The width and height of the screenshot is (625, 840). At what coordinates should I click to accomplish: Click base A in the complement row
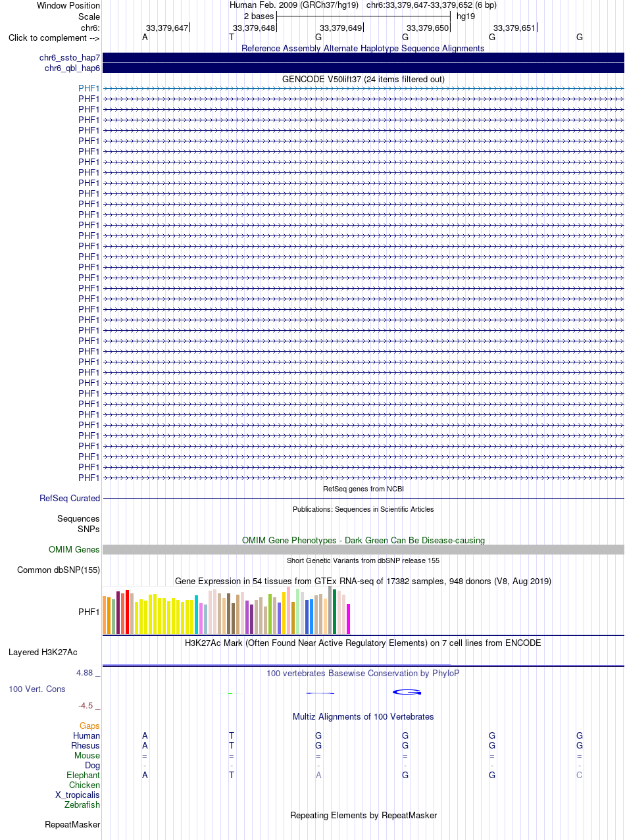click(x=145, y=37)
